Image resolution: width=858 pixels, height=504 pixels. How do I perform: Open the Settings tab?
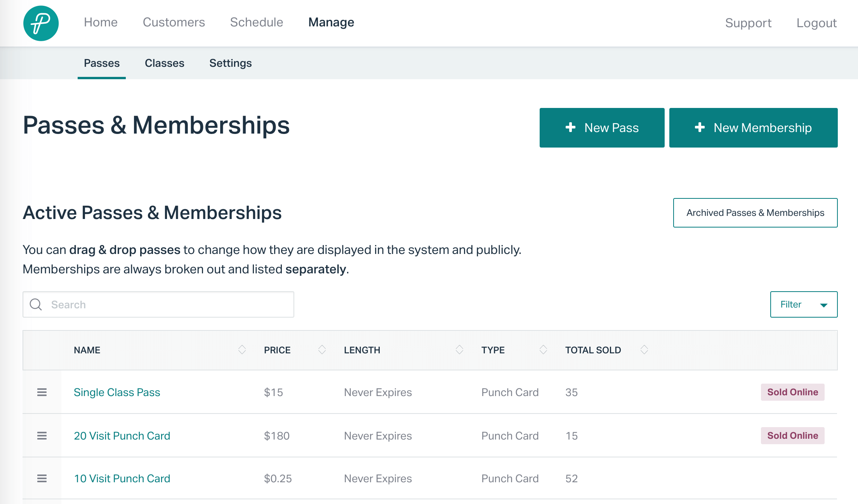[230, 63]
